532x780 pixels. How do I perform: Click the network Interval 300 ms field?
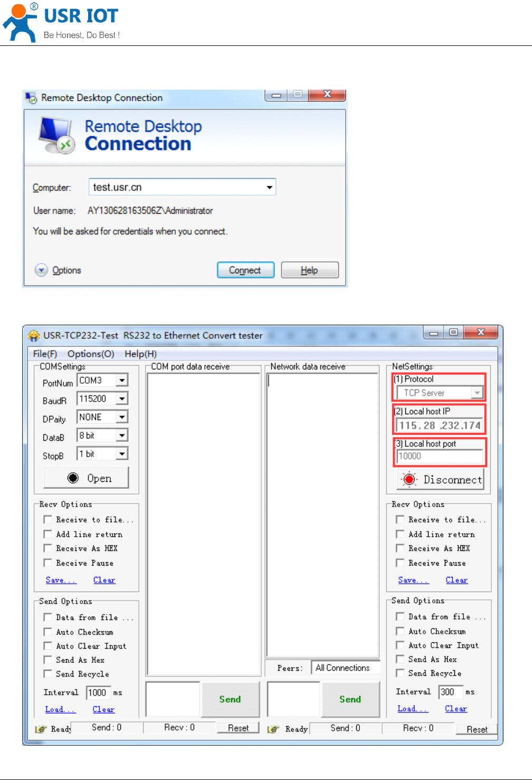point(451,692)
